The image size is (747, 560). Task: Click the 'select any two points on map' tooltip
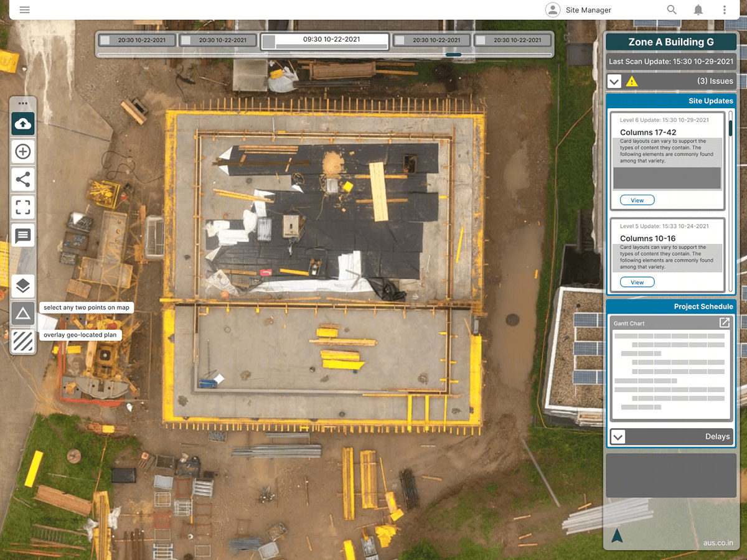click(x=87, y=308)
